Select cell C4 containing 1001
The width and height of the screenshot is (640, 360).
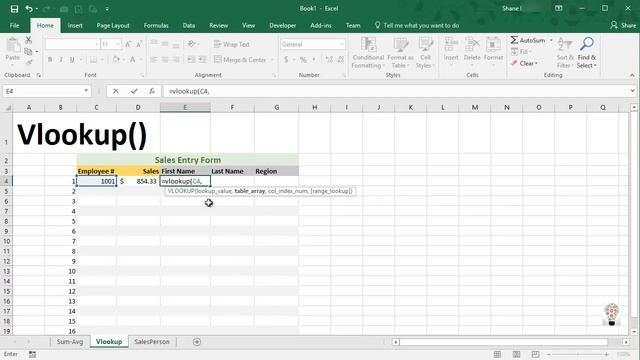point(96,181)
